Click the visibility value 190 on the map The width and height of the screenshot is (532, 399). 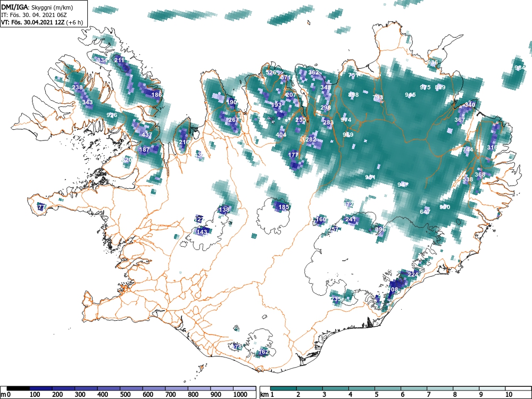[x=232, y=102]
